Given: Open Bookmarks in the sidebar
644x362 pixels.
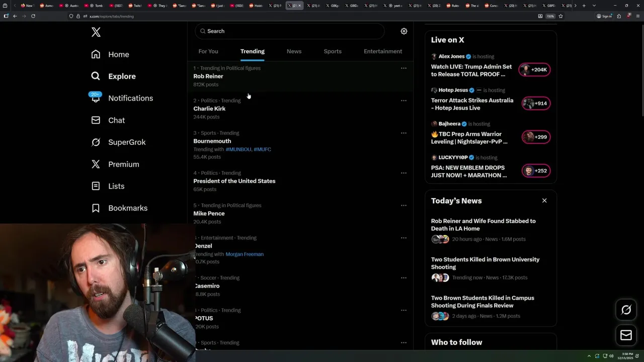Looking at the screenshot, I should point(120,208).
